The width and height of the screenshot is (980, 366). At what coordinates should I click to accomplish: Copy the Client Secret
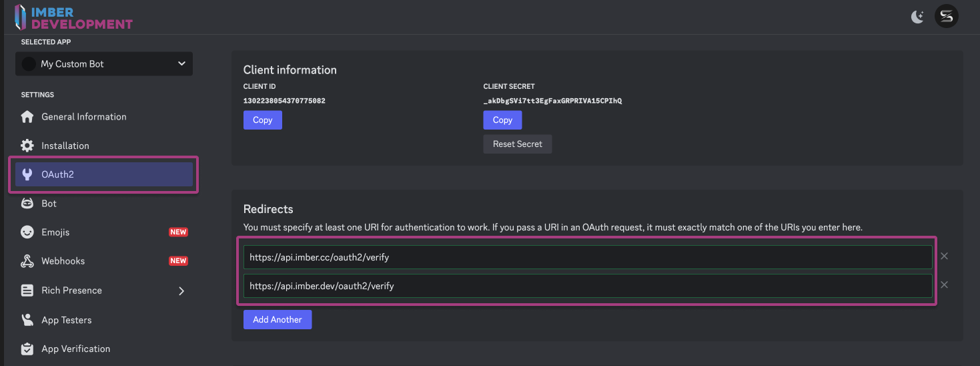[x=502, y=120]
